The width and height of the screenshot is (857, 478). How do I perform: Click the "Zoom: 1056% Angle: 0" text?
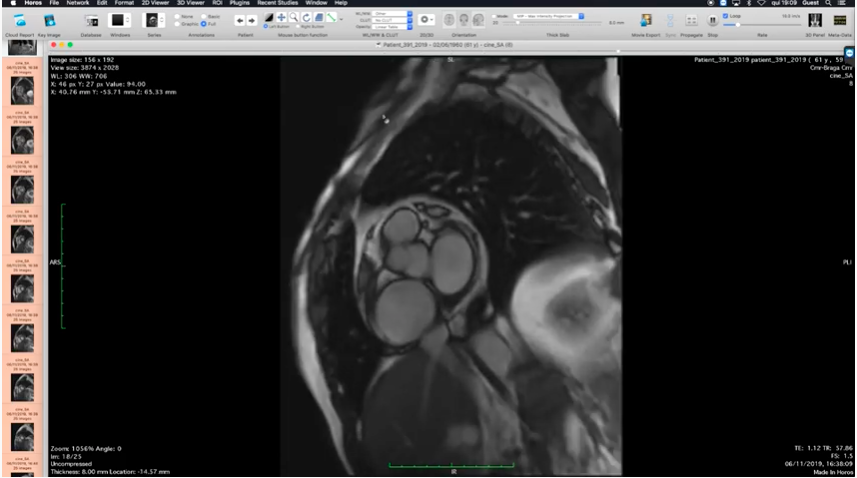point(86,449)
